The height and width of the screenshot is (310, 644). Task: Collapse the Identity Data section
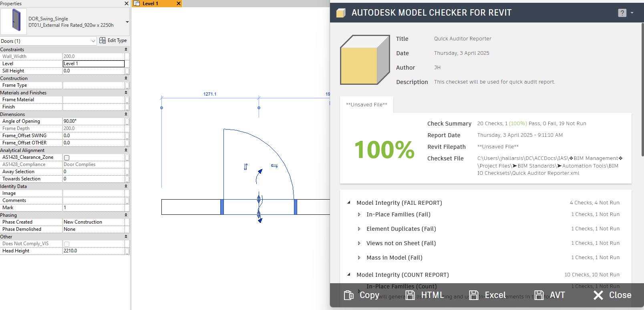tap(126, 186)
